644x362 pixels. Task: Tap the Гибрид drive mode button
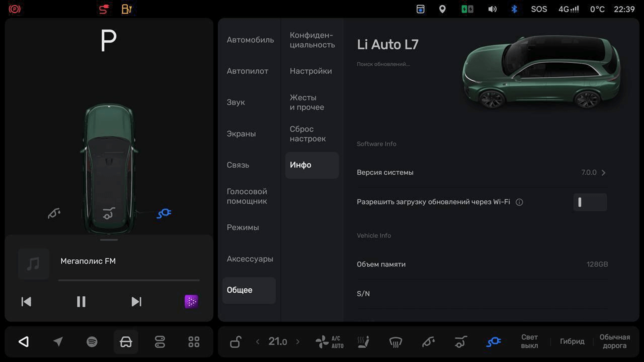point(572,341)
